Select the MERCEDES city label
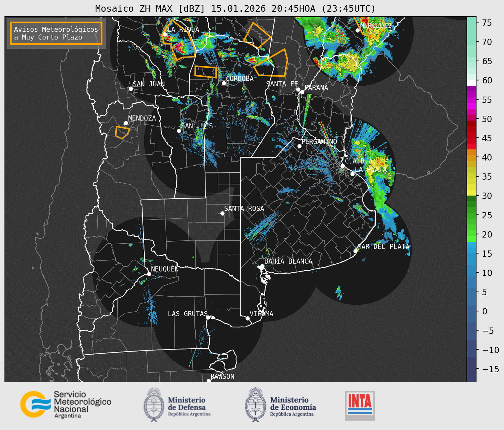This screenshot has height=430, width=504. click(x=376, y=25)
